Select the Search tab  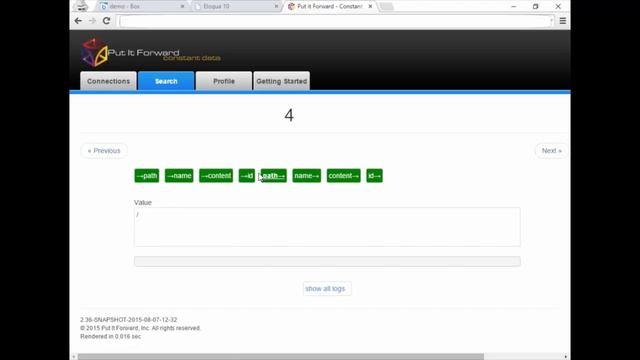tap(166, 81)
